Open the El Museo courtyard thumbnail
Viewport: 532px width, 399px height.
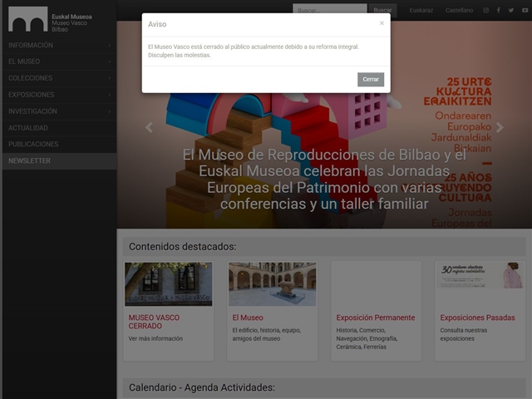[x=272, y=284]
